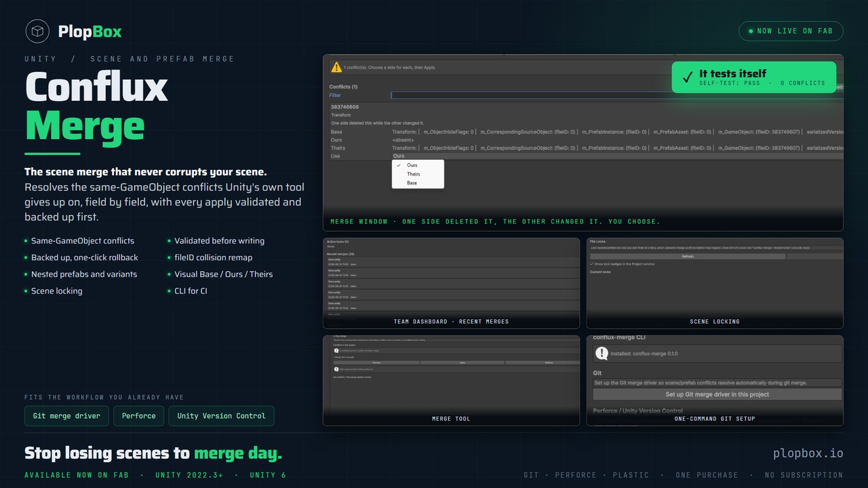Click the Preview button in Merge Tool panel
Screen dimensions: 868x488
coord(376,363)
